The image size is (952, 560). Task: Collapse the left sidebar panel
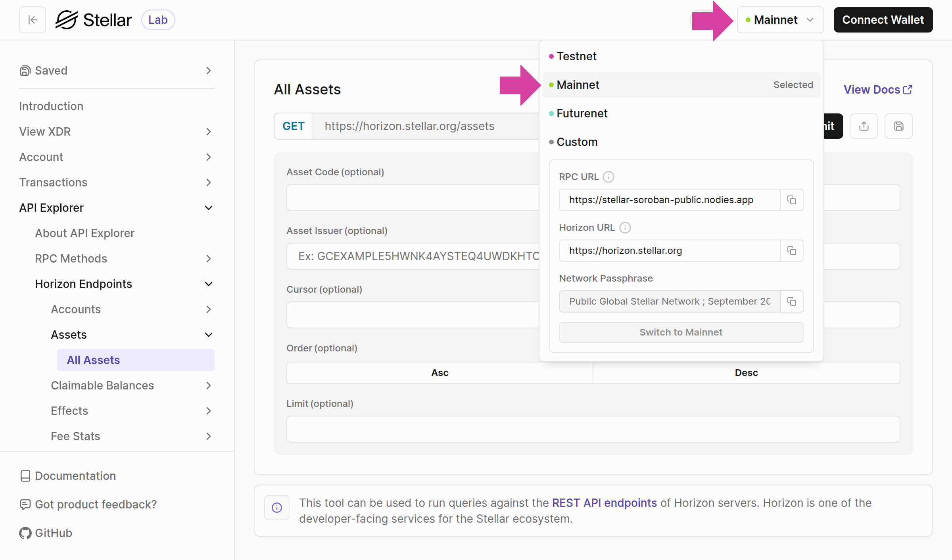32,19
